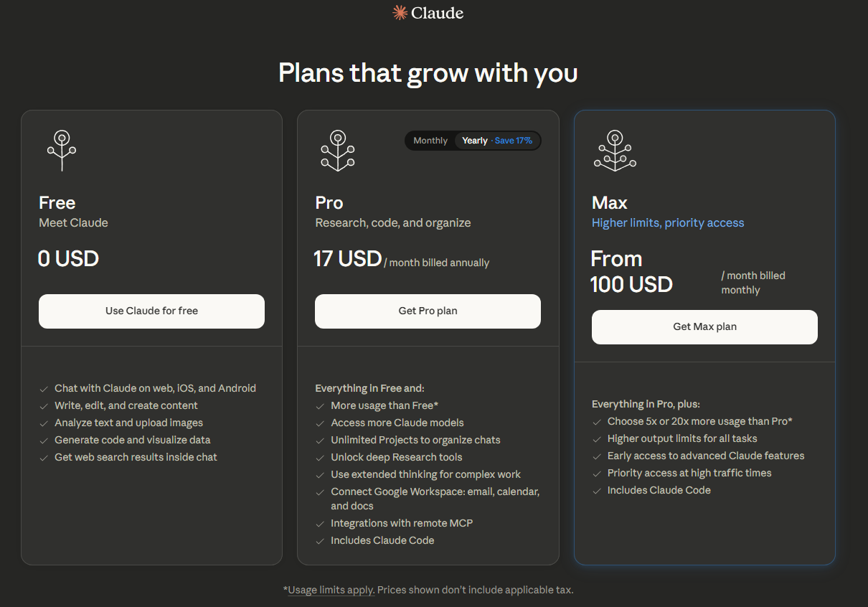Click checkmark beside 'Priority access at high traffic times'
The height and width of the screenshot is (607, 868).
pyautogui.click(x=597, y=474)
